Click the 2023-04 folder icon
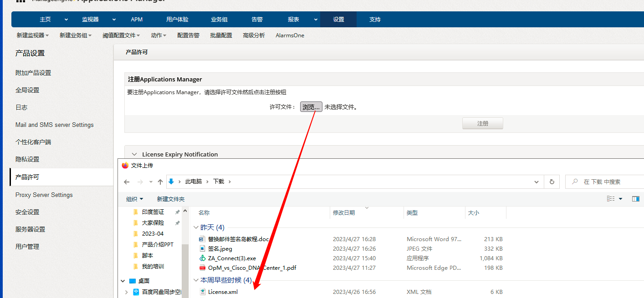Viewport: 644px width, 298px height. pos(135,234)
